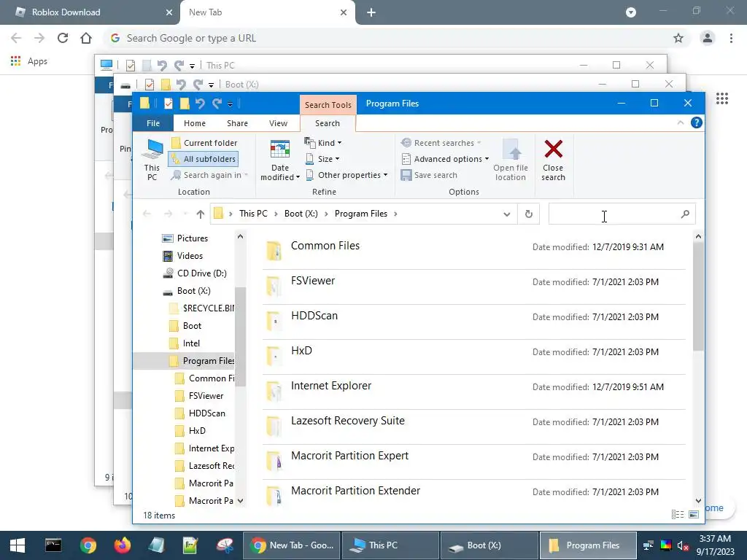Select Lazesoft Recovery Suite folder
747x560 pixels.
tap(473, 427)
